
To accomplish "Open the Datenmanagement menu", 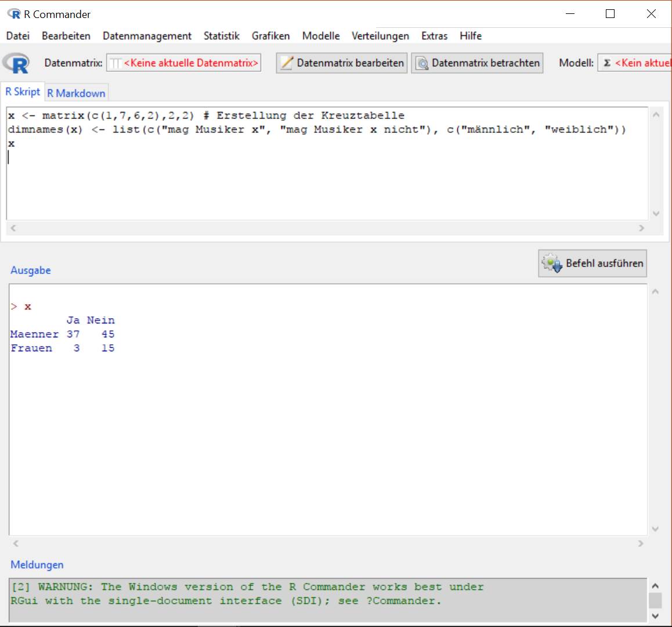I will [147, 36].
